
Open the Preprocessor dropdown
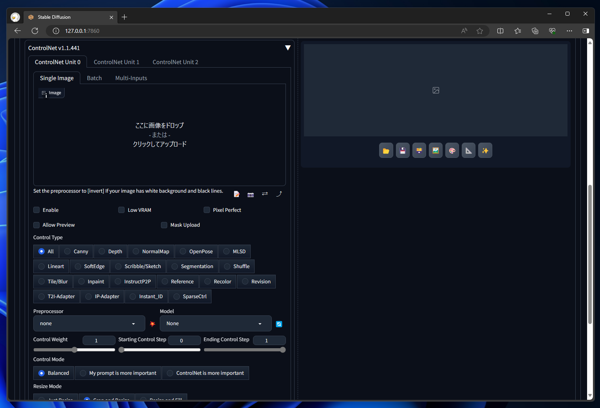[x=89, y=323]
